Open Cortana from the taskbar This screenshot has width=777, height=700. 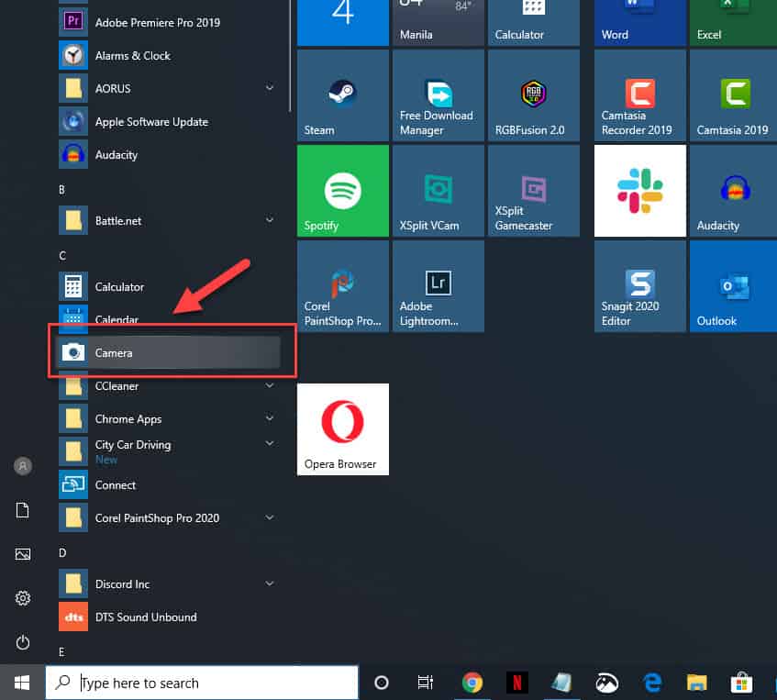[x=381, y=683]
